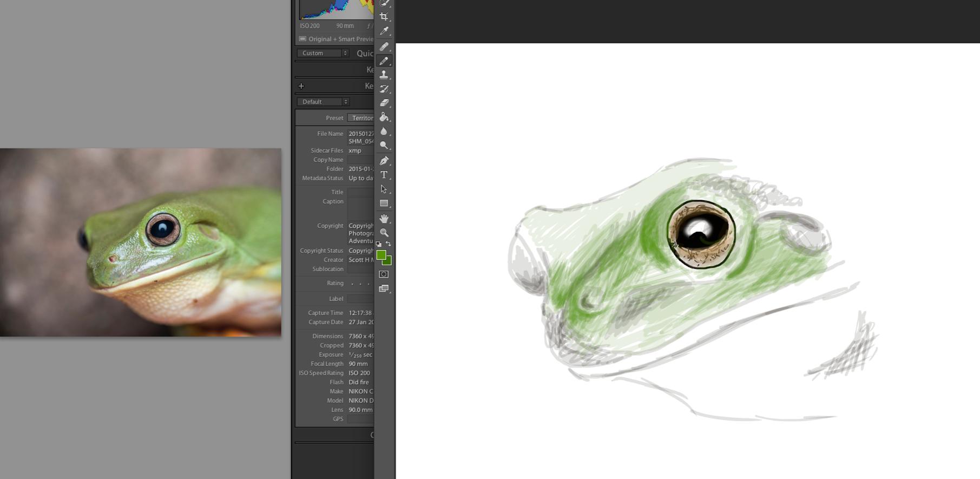Select the Eyedropper tool

pyautogui.click(x=384, y=31)
